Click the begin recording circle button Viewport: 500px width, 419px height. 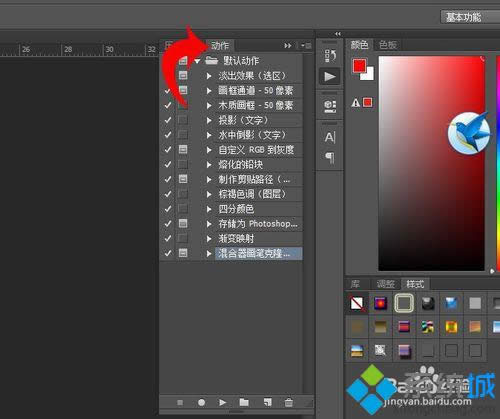click(201, 403)
